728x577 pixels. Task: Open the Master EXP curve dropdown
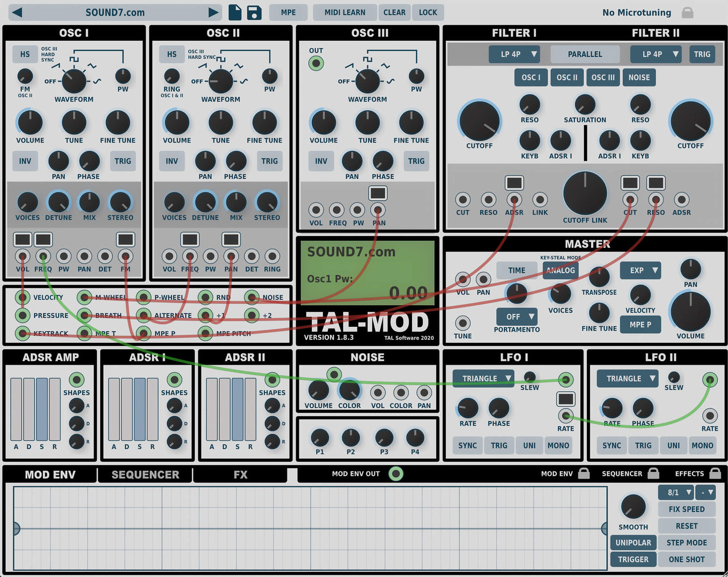click(x=640, y=270)
